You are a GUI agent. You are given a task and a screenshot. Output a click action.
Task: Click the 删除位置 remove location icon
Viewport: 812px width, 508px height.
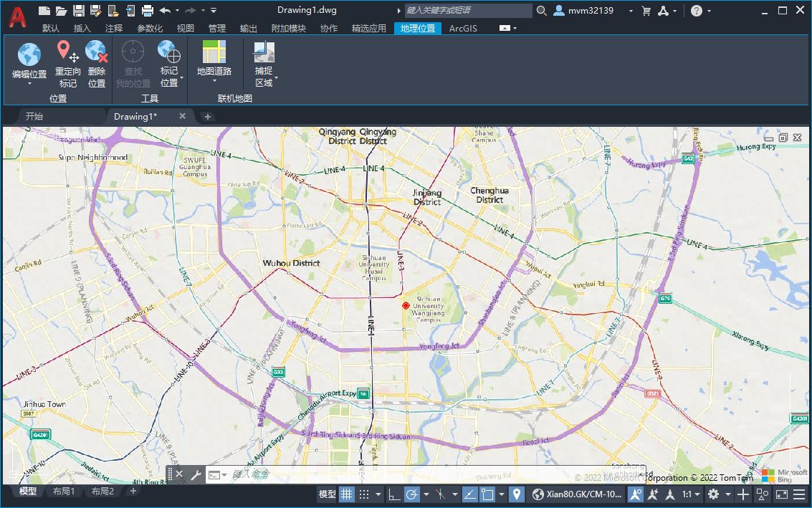coord(97,52)
